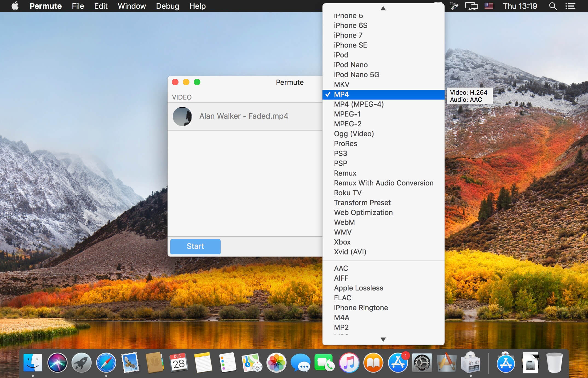The width and height of the screenshot is (588, 378).
Task: Select ProRes preset
Action: [x=383, y=144]
